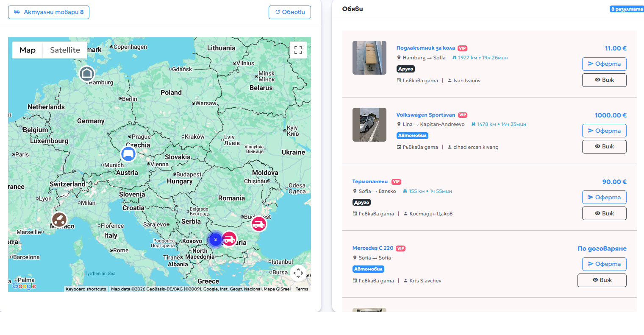Send offer for Термопанели listing
The image size is (644, 335).
604,197
